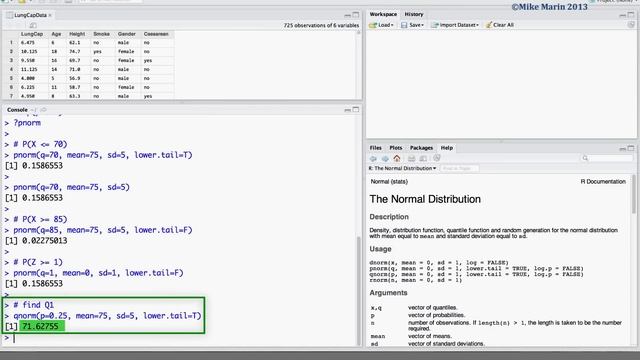Click the Arguments heading in Help

388,293
